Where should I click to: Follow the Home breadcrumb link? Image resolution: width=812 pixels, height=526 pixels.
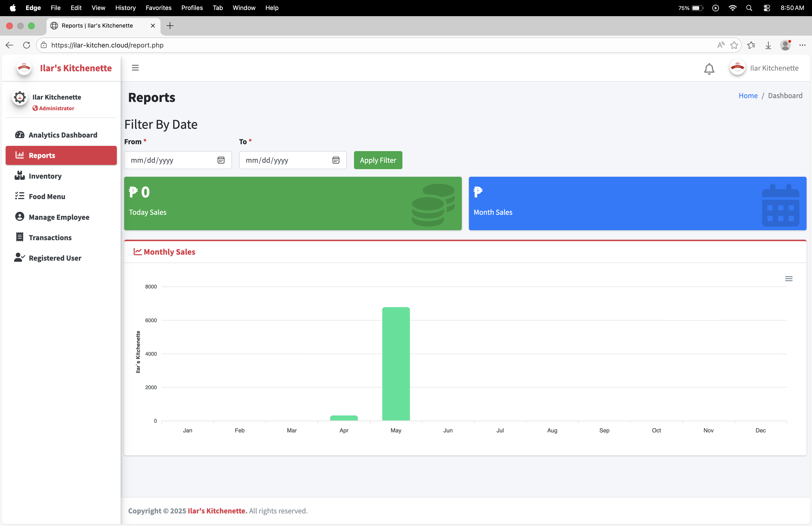pos(748,96)
